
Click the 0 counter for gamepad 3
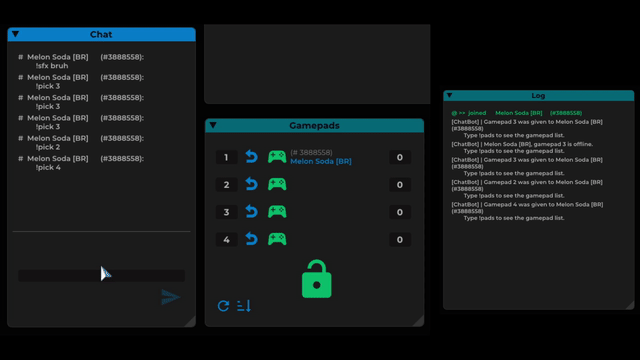tap(400, 212)
